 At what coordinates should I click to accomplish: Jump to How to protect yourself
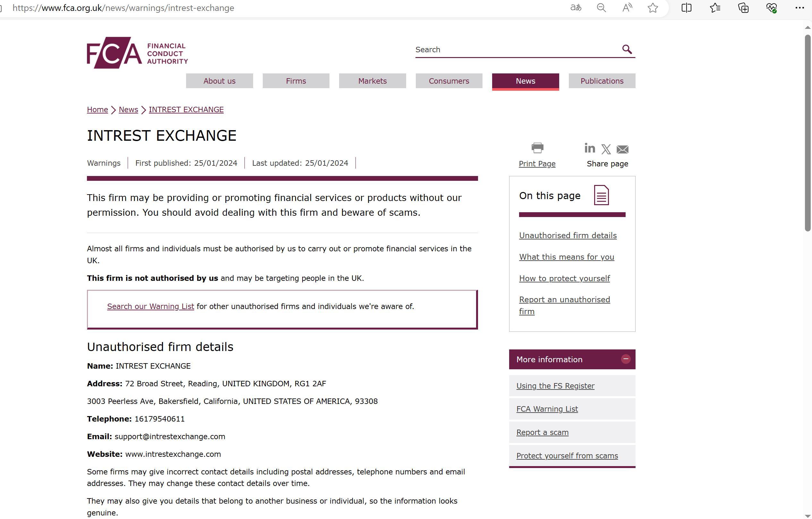pyautogui.click(x=564, y=278)
